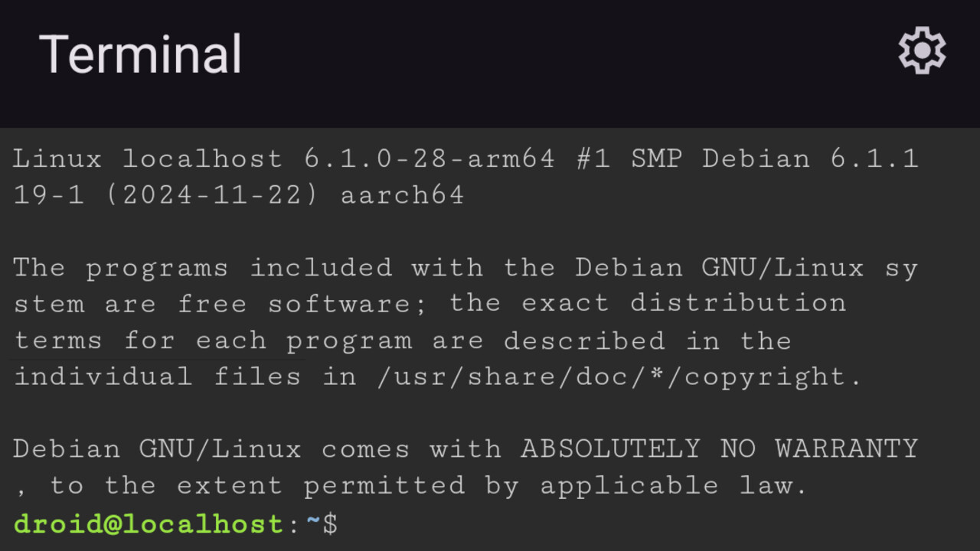Click the date (2024-11-22) in kernel info
This screenshot has width=980, height=551.
pos(212,195)
